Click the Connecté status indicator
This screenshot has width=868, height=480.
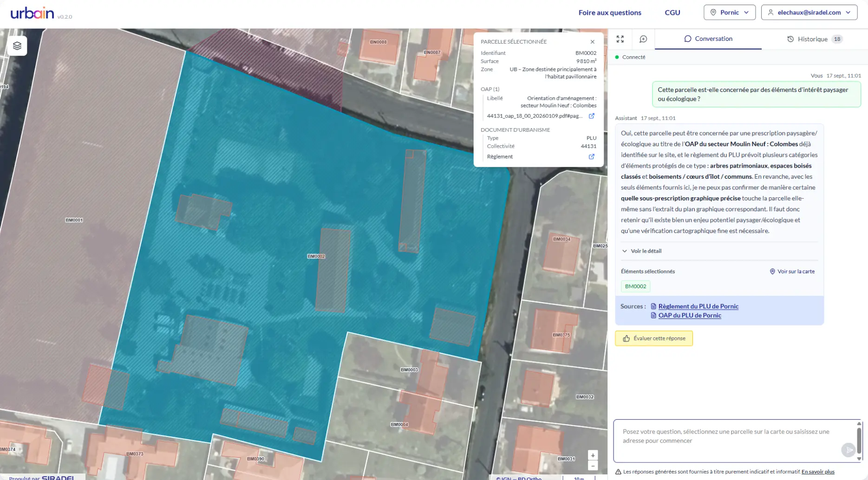pyautogui.click(x=630, y=57)
